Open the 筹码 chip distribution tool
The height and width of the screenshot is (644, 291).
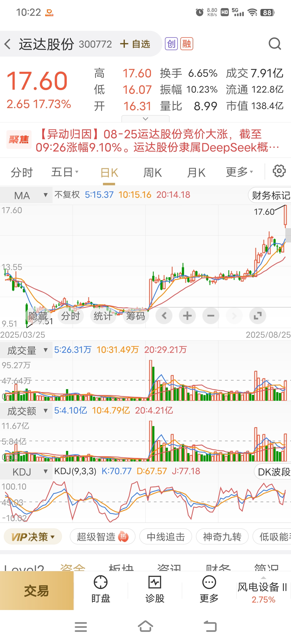click(x=136, y=316)
